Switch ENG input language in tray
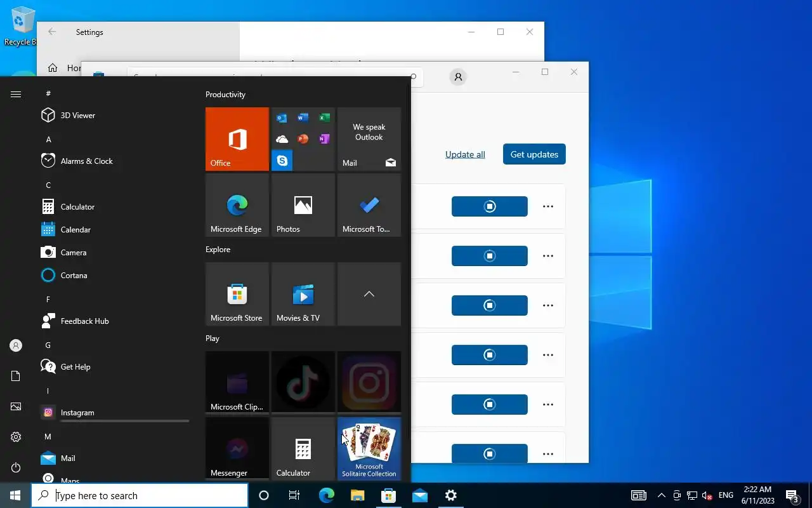Screen dimensions: 812x508 point(726,495)
